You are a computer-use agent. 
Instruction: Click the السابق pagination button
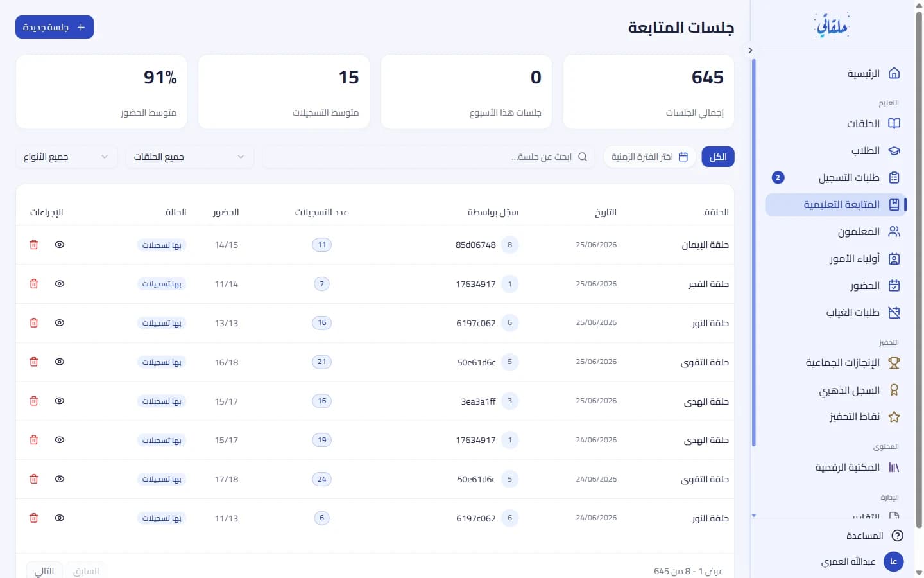pyautogui.click(x=86, y=571)
